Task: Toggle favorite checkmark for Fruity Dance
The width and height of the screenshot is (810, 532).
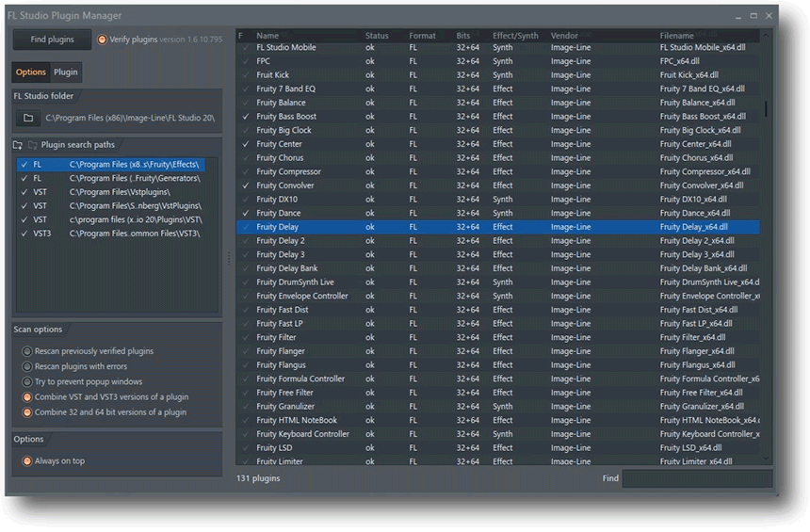Action: click(x=246, y=214)
